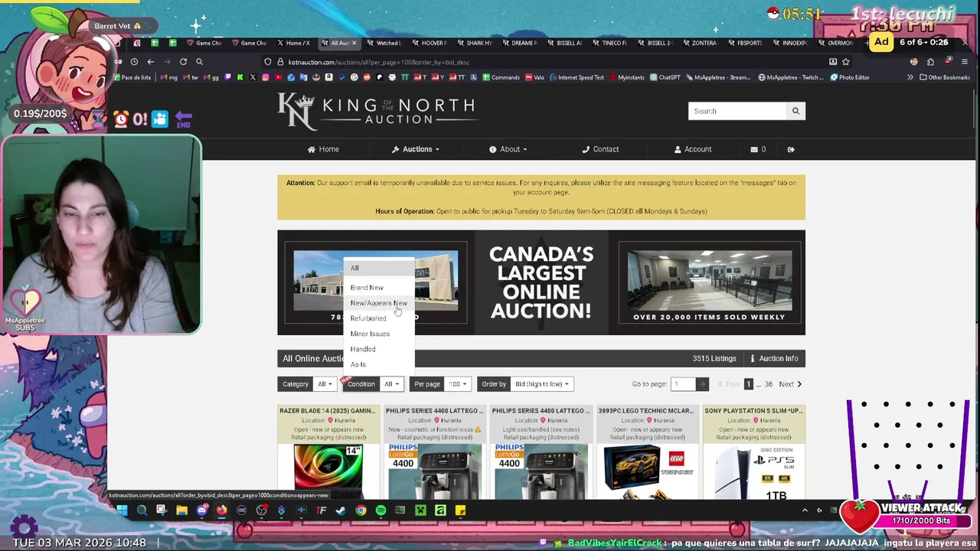Choose New/Appears New condition option

pyautogui.click(x=378, y=303)
